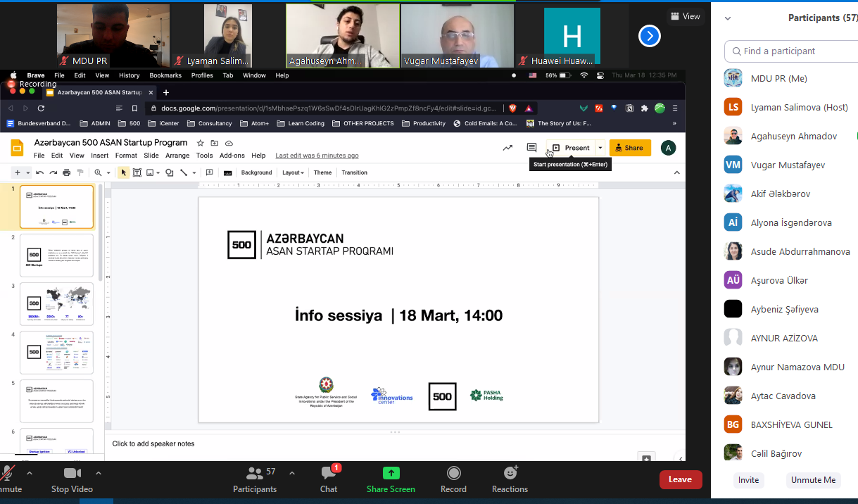
Task: Open the activity dashboard trend icon
Action: point(507,148)
